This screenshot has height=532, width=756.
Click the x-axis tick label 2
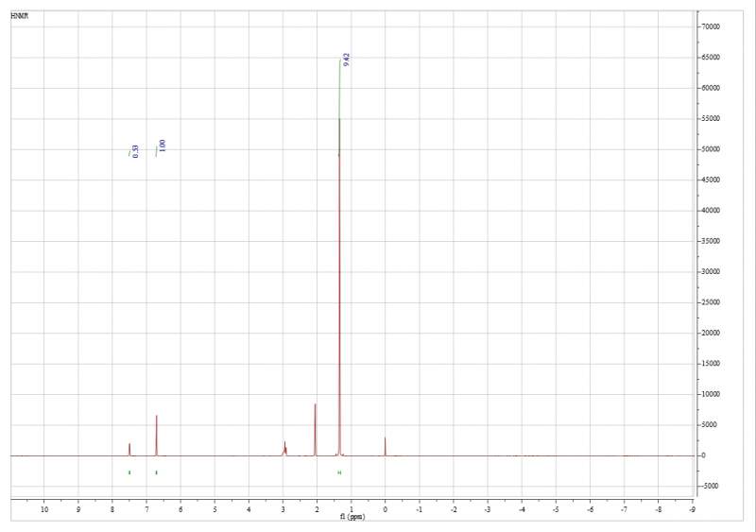[317, 509]
